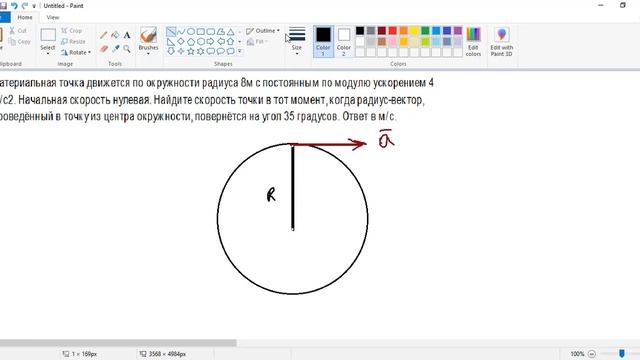
Task: Pick the orange color swatch
Action: [403, 31]
